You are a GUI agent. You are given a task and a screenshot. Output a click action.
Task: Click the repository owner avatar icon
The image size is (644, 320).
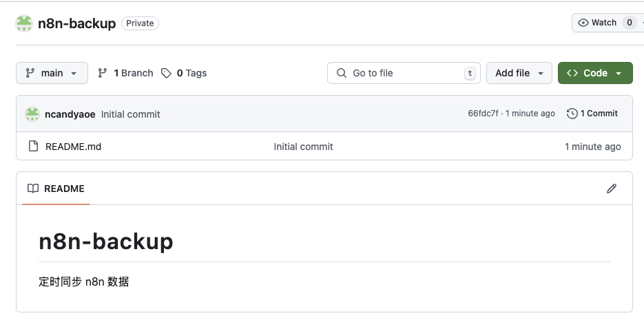tap(24, 23)
